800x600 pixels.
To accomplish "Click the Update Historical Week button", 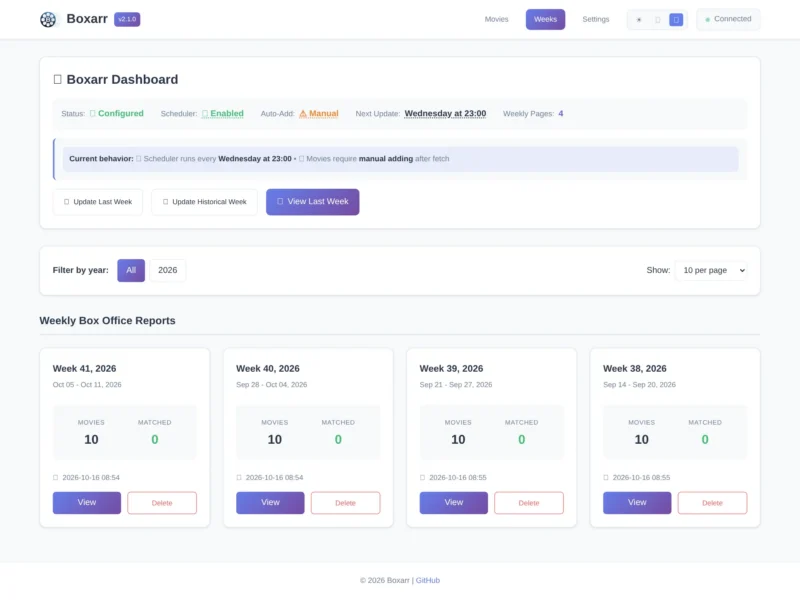I will tap(205, 202).
